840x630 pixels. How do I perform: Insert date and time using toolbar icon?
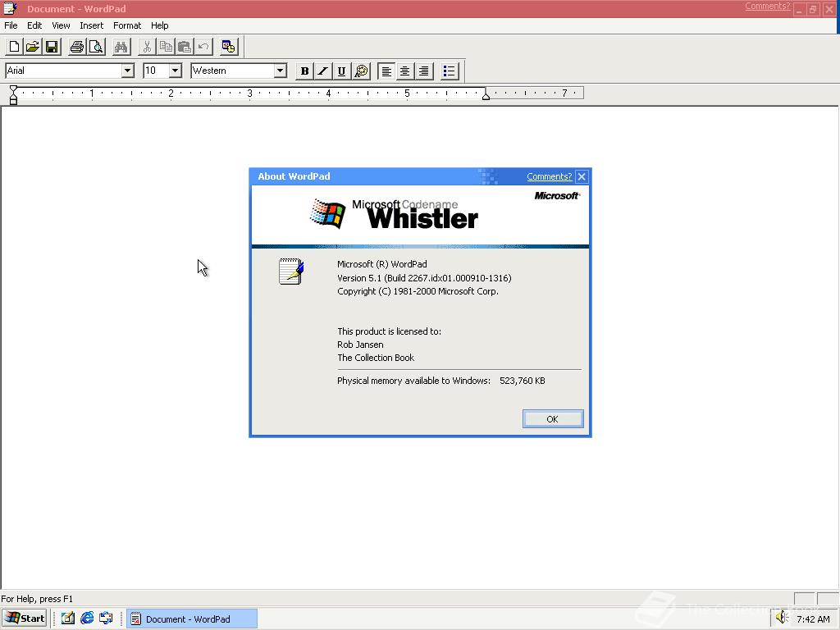229,47
